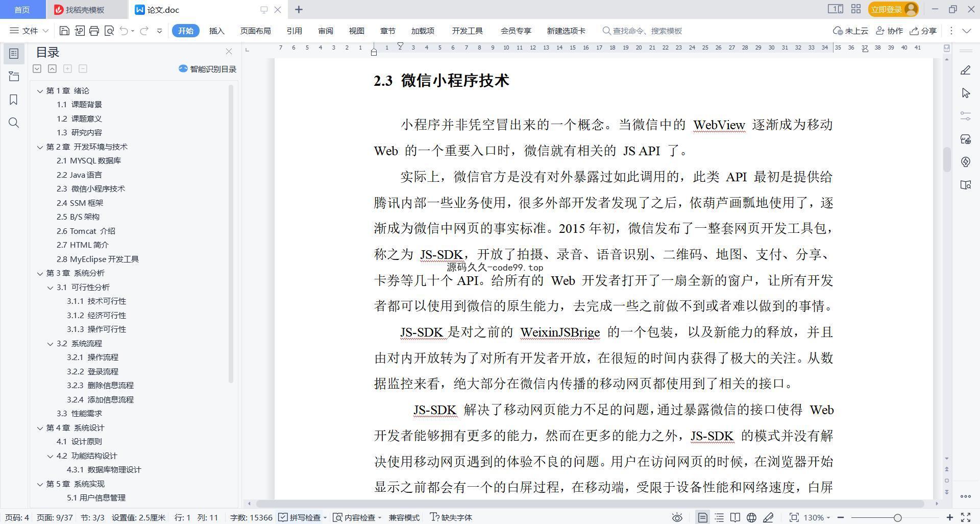Collapse 第2章 开发环境与技术 node
This screenshot has width=980, height=524.
pyautogui.click(x=40, y=147)
